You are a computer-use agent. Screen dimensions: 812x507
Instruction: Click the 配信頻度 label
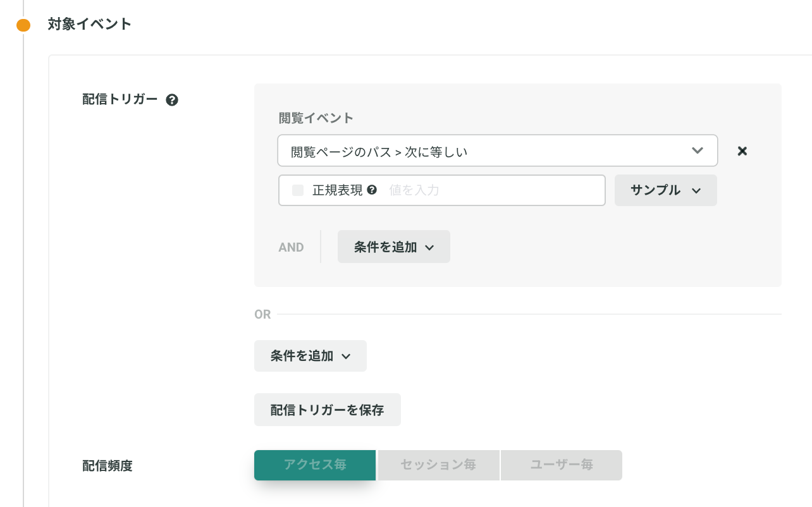108,466
